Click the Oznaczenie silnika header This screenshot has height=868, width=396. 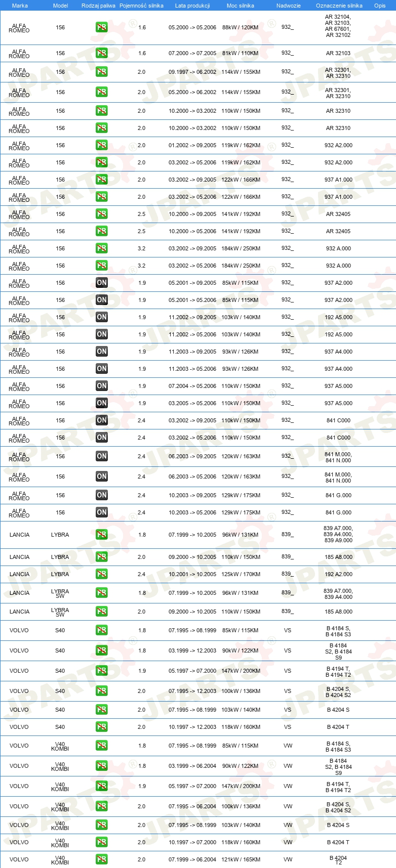pos(339,6)
